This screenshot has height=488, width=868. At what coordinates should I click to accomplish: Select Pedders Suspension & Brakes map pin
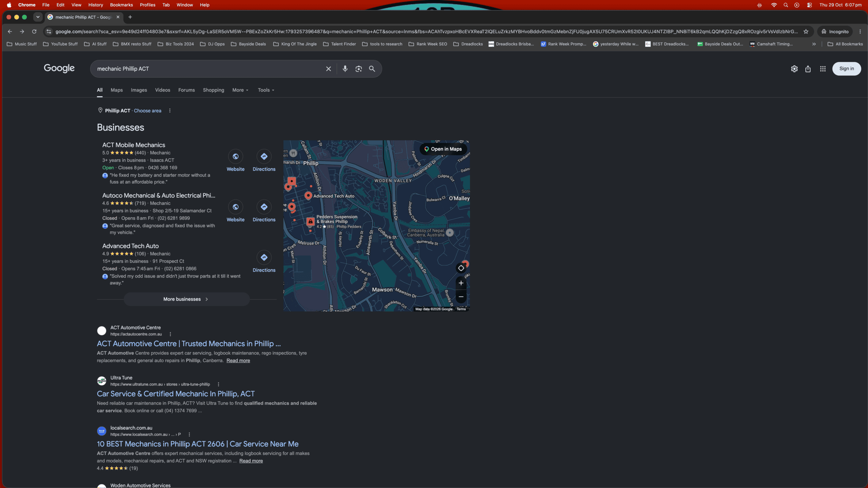point(310,222)
